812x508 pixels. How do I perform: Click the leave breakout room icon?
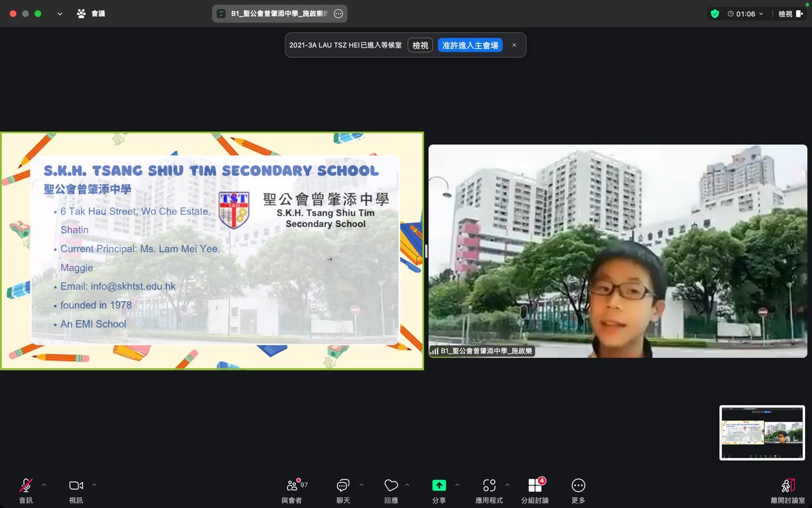(x=788, y=486)
